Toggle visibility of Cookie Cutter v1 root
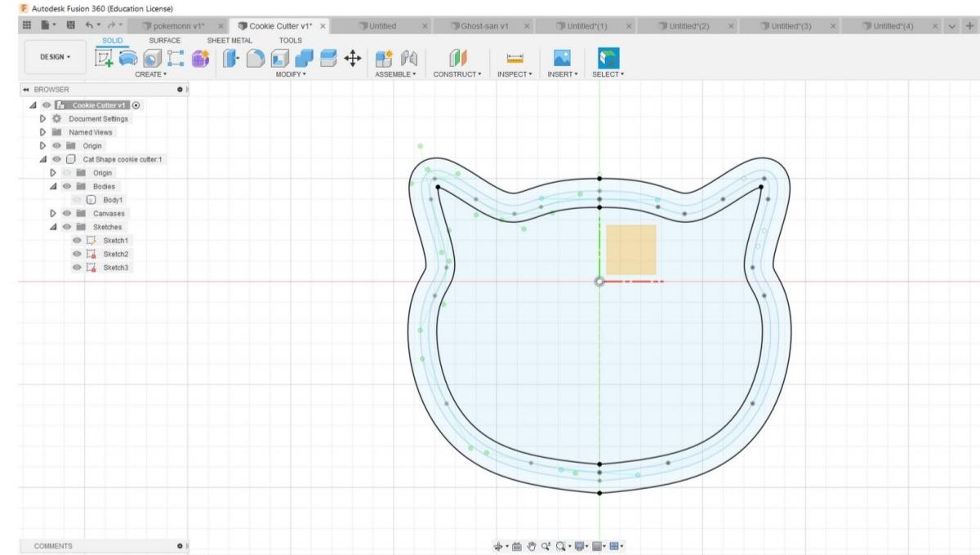 click(46, 105)
